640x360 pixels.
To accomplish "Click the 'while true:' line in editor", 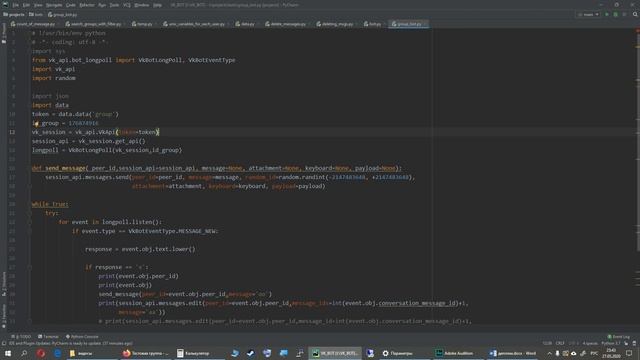I will click(50, 204).
